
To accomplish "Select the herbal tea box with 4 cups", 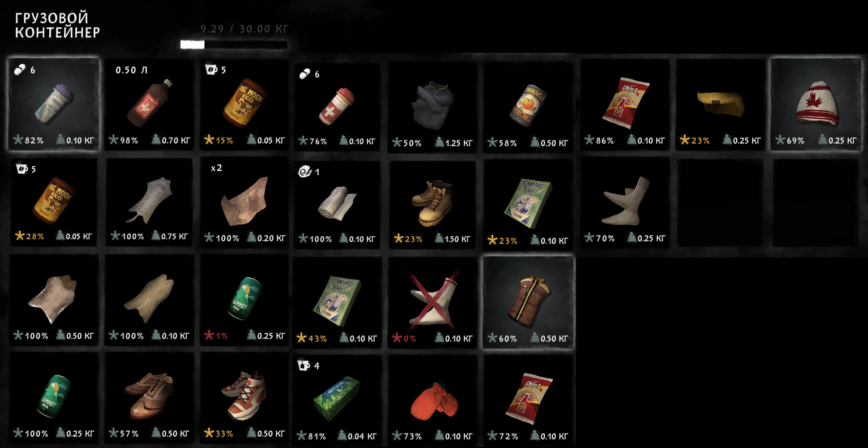I will tap(337, 400).
